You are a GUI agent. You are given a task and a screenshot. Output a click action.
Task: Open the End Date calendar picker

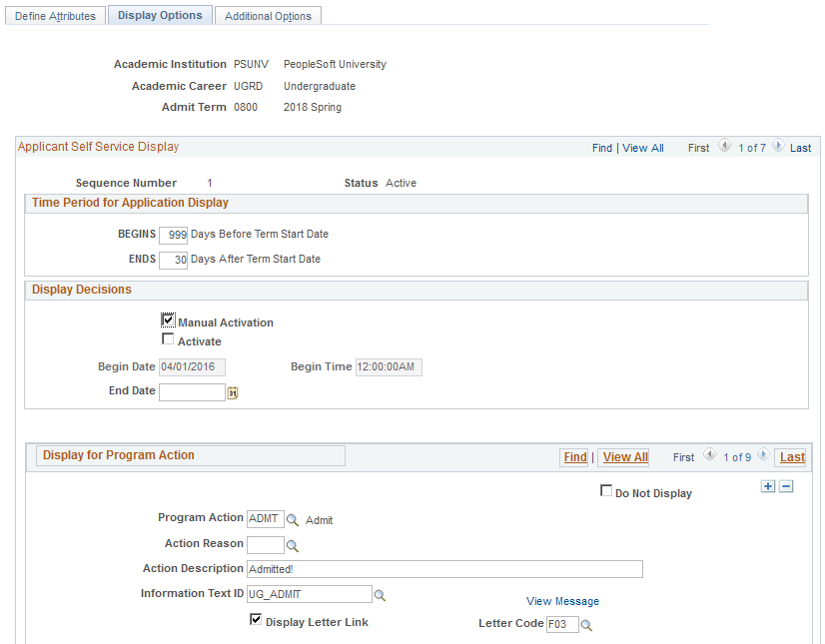coord(233,392)
